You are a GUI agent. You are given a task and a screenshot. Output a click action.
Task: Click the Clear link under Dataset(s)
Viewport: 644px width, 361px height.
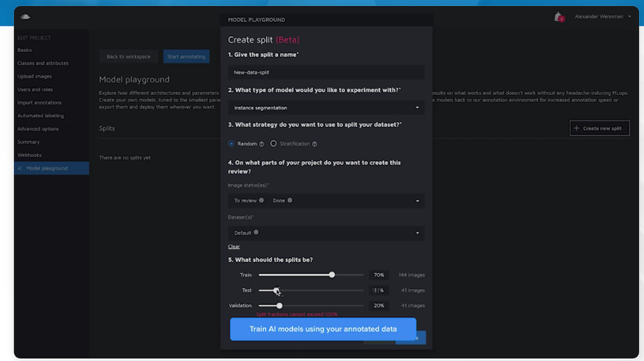(x=234, y=247)
